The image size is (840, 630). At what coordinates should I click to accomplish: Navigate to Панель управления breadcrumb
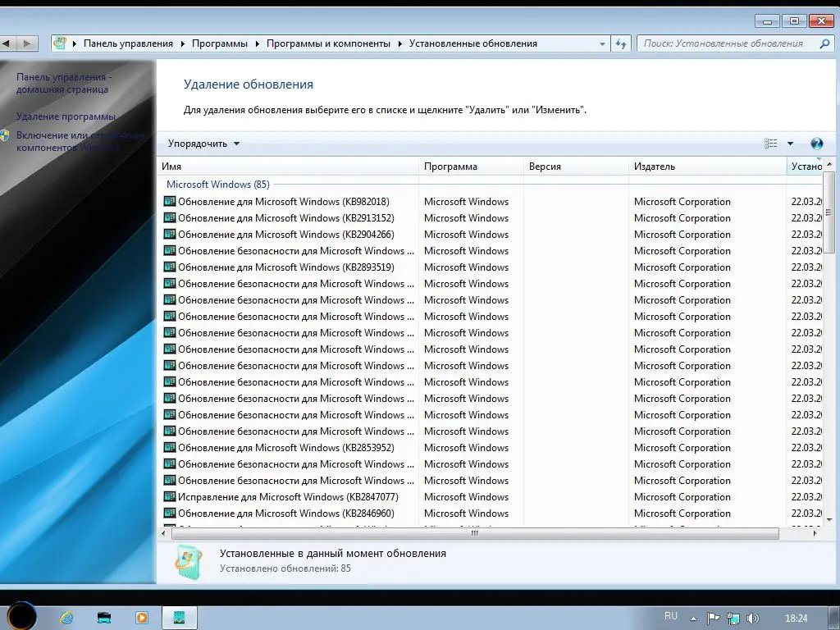click(x=128, y=43)
